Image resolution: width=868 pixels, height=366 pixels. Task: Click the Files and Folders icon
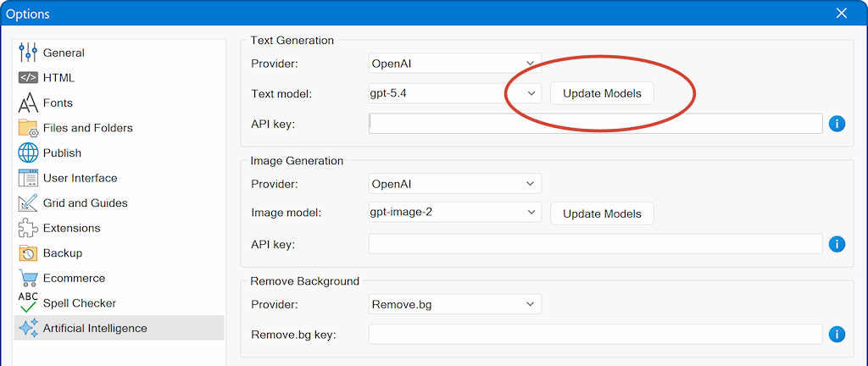pos(28,128)
